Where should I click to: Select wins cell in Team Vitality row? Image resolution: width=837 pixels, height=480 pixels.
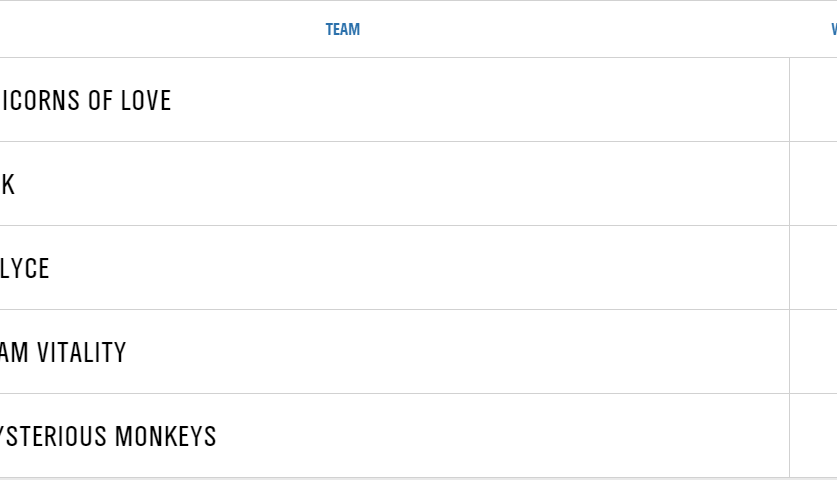click(813, 352)
